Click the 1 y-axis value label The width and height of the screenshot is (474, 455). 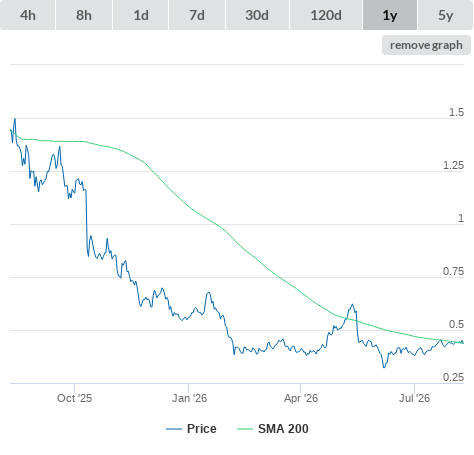pyautogui.click(x=461, y=218)
